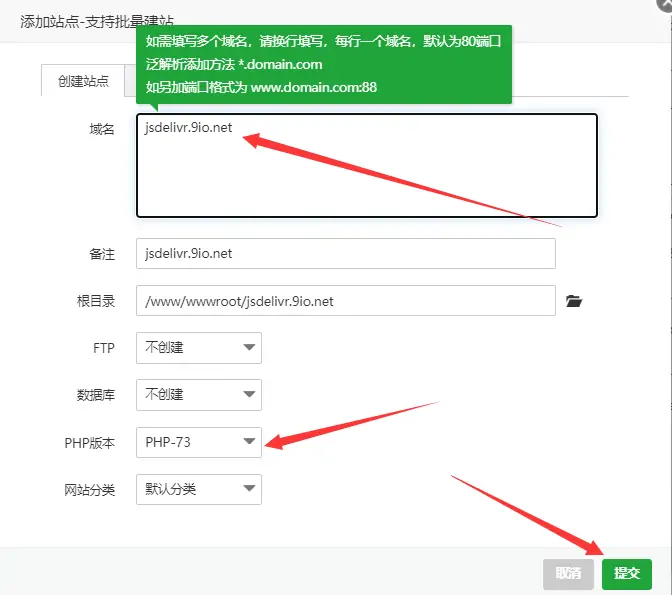
Task: Click the 域名 field label
Action: (x=102, y=129)
